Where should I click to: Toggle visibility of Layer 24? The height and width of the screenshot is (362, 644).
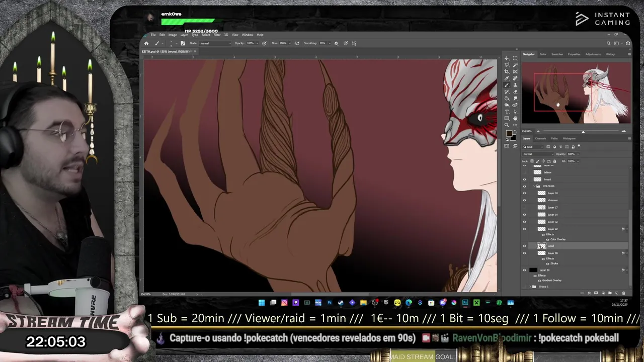point(524,270)
